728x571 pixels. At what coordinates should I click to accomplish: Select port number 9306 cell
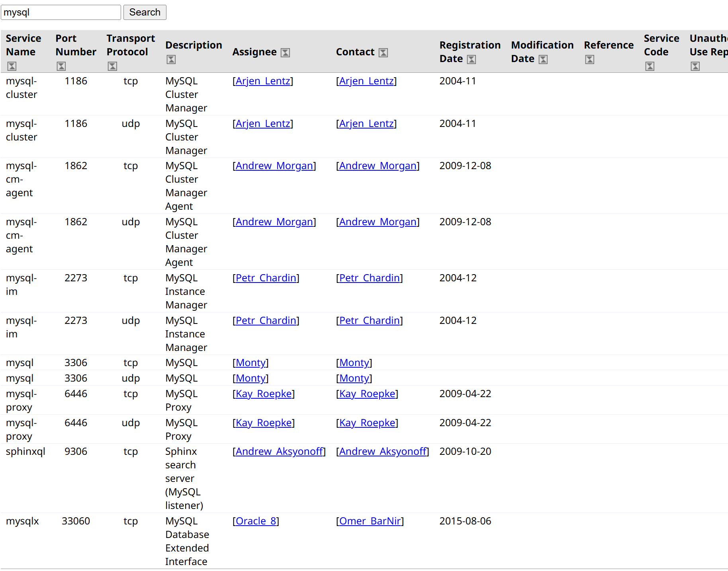click(x=76, y=452)
